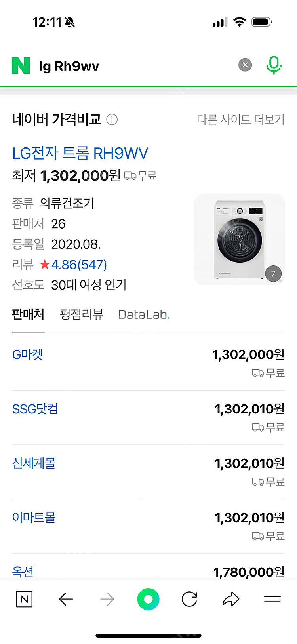Tap the green Naver N logo
Viewport: 297px width, 644px height.
pyautogui.click(x=21, y=66)
